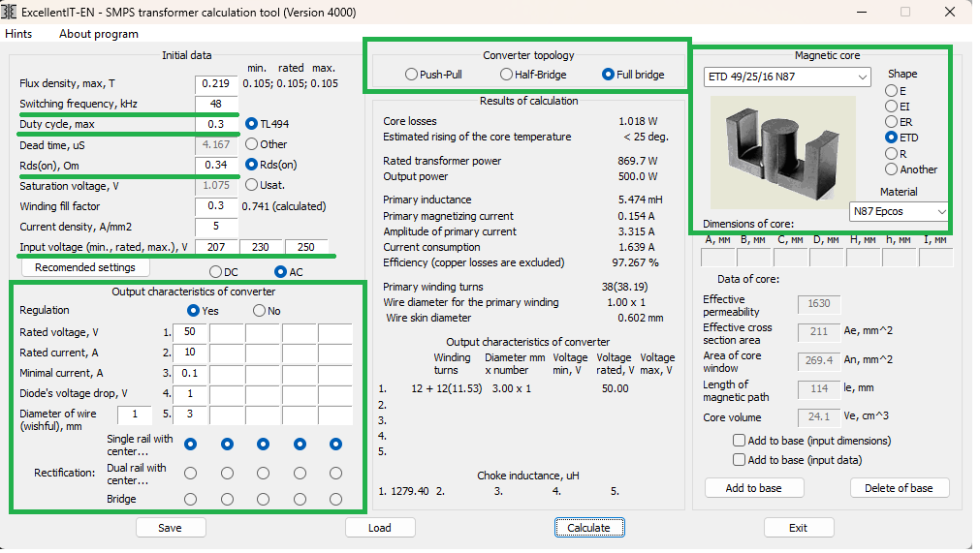Edit rated input voltage 230 field
The width and height of the screenshot is (980, 553).
pos(262,247)
